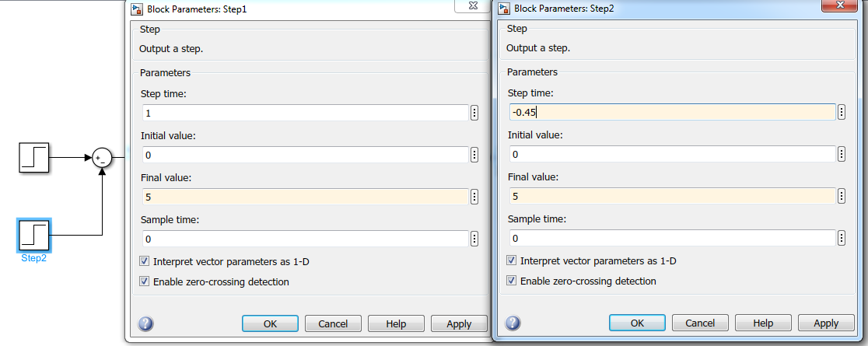Close the Step2 Block Parameters dialog
Viewport: 868px width, 346px height.
click(843, 5)
